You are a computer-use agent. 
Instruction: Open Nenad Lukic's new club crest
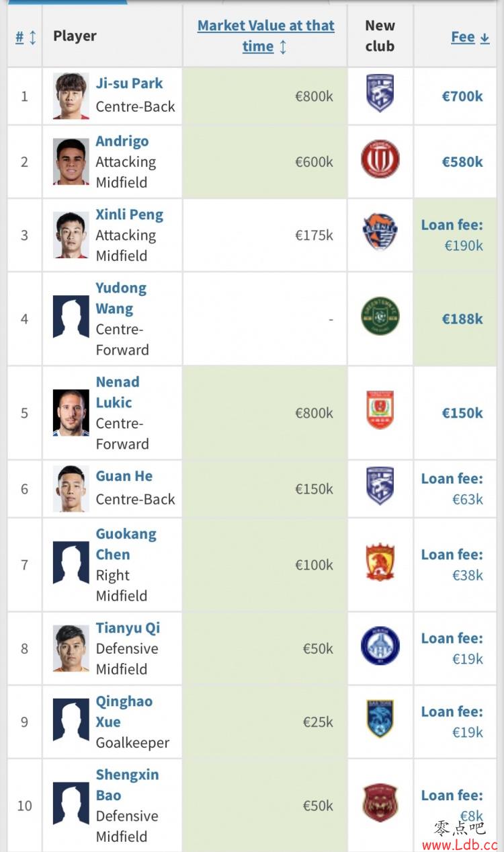(380, 410)
